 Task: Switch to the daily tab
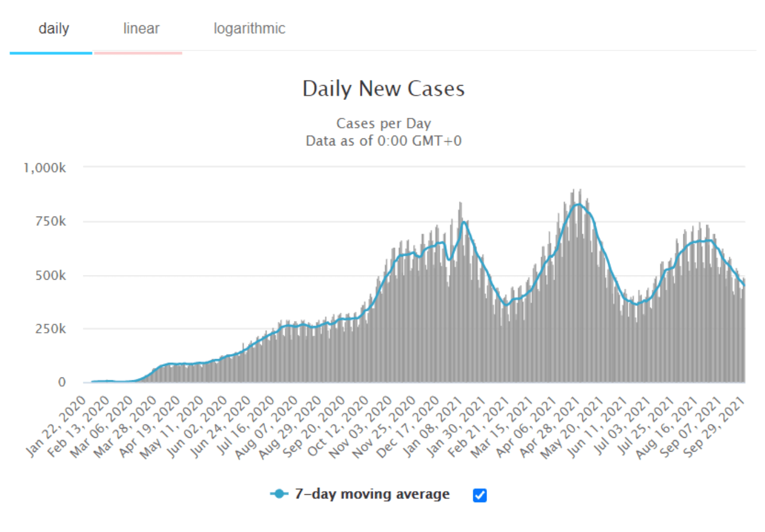(x=53, y=29)
